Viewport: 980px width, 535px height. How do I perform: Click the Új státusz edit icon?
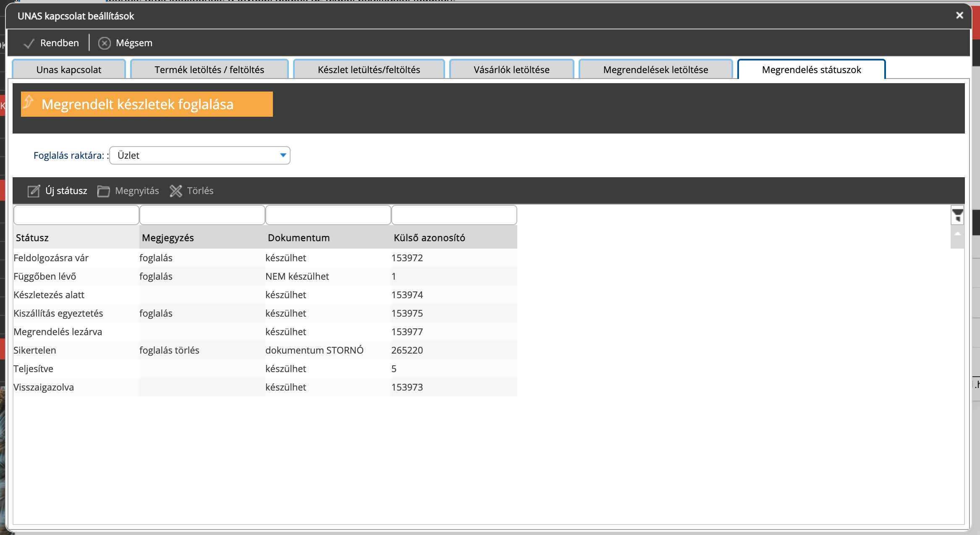34,191
